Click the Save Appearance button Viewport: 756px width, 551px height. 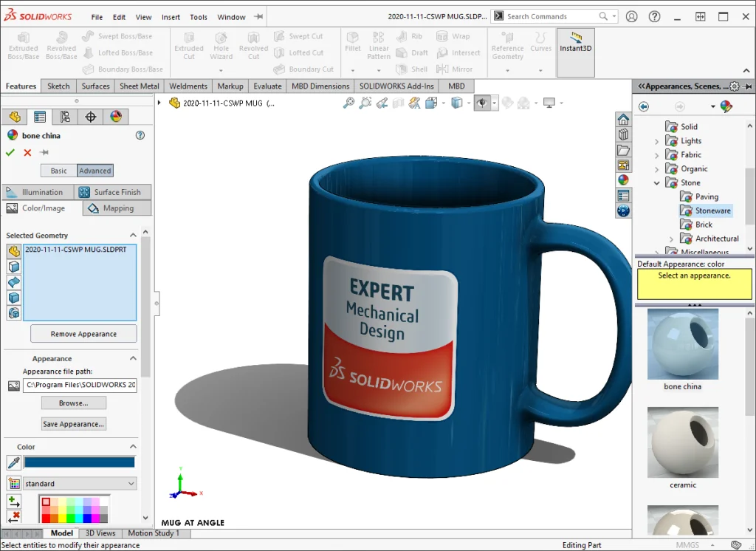pyautogui.click(x=73, y=424)
